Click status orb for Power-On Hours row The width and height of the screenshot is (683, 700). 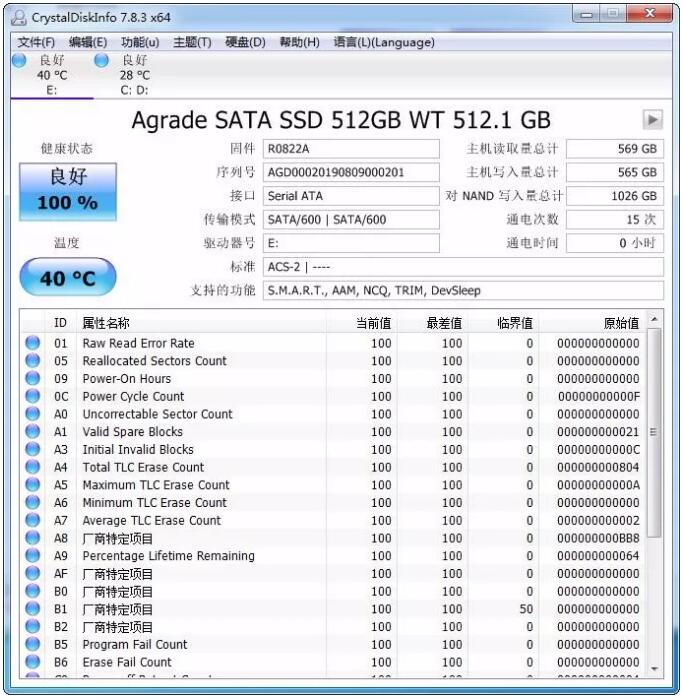click(x=33, y=379)
